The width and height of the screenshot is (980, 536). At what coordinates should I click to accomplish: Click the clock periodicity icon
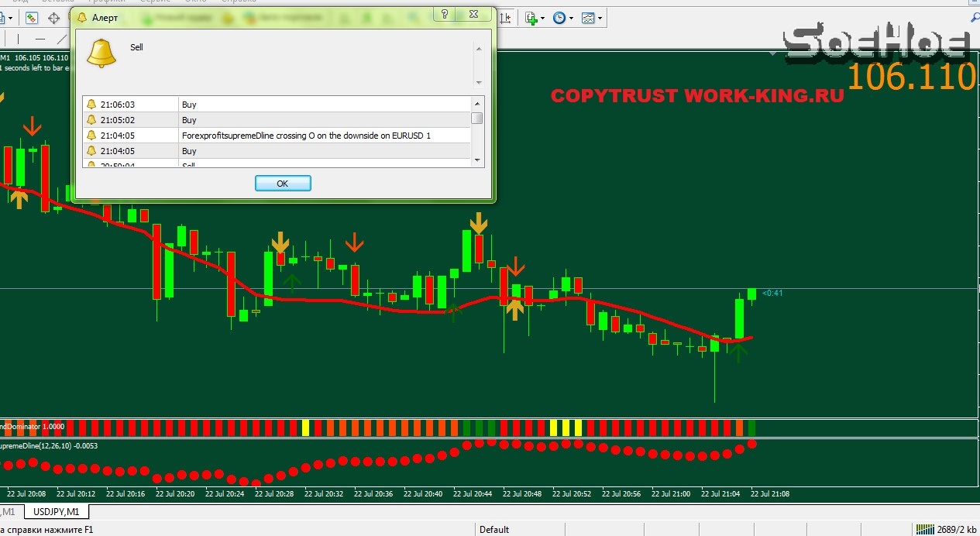pos(559,18)
